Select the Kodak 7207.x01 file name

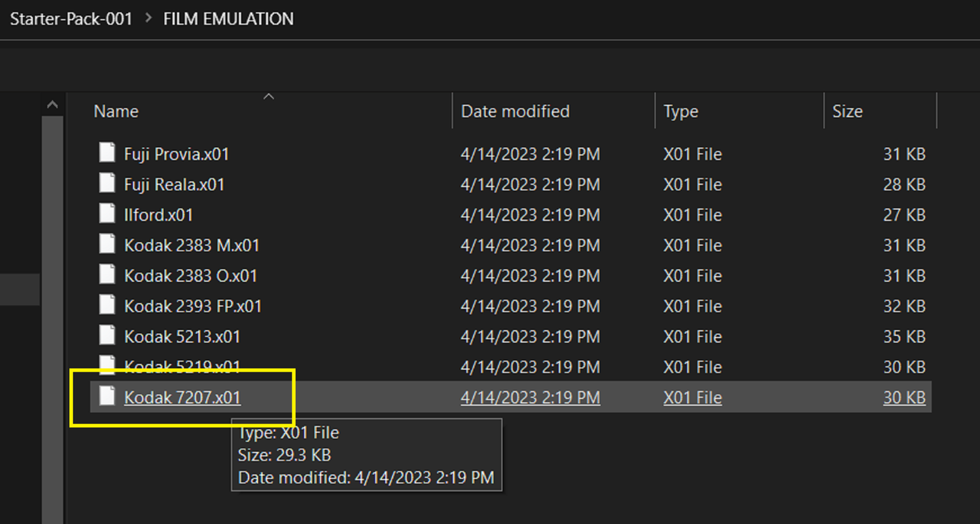click(182, 398)
